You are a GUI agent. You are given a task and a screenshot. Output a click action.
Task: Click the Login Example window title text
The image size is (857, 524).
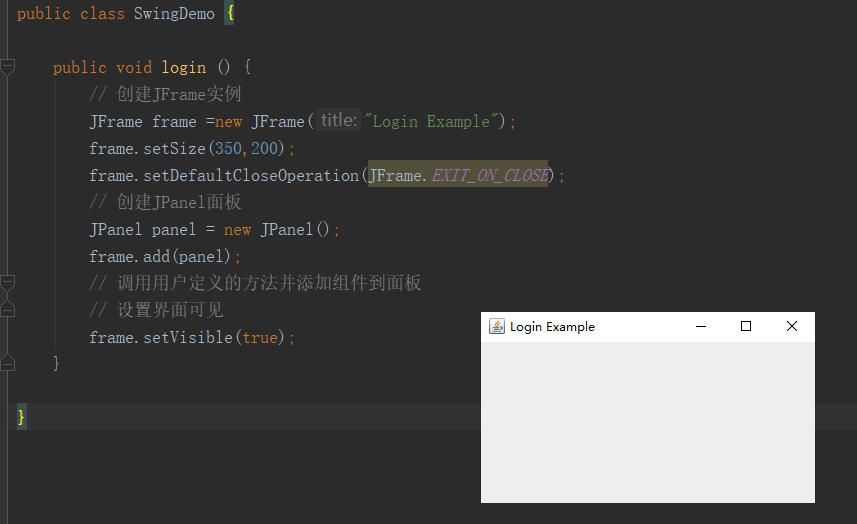coord(552,327)
